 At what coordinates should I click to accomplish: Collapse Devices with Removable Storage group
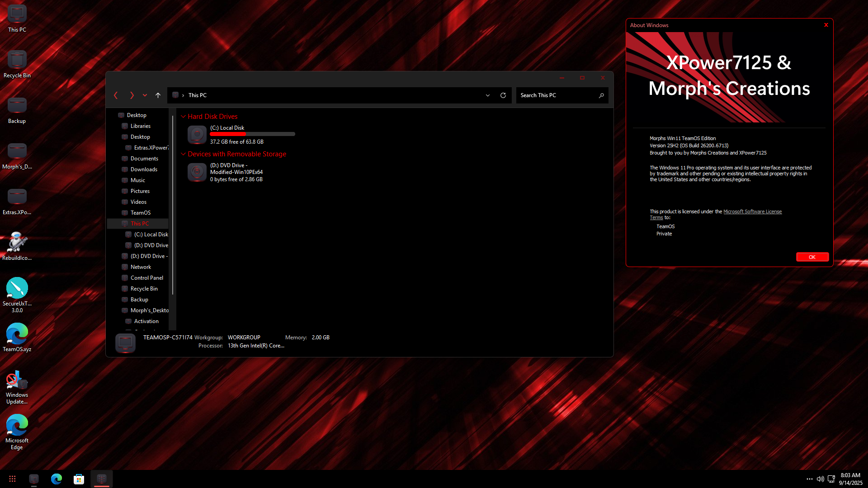point(184,154)
